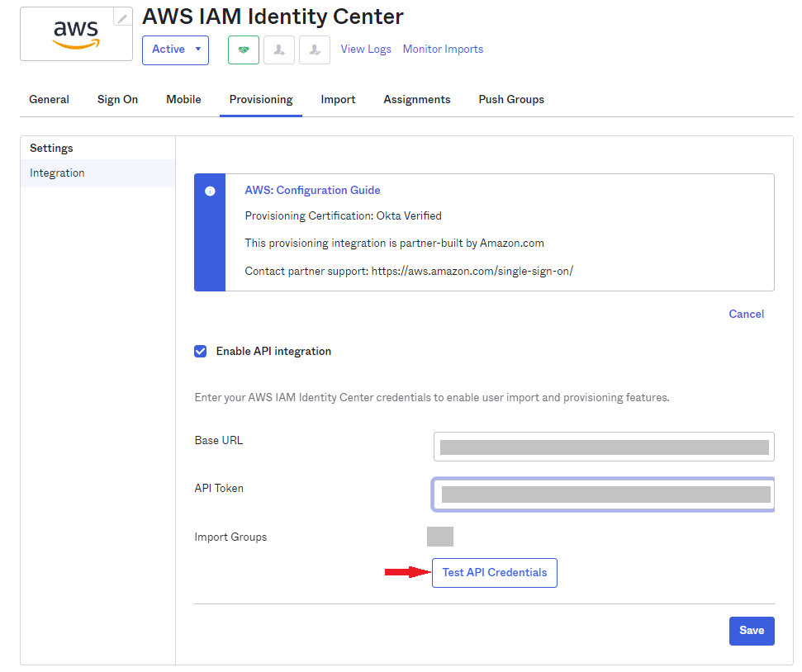The image size is (802, 672).
Task: Open the Assignments tab
Action: click(416, 100)
